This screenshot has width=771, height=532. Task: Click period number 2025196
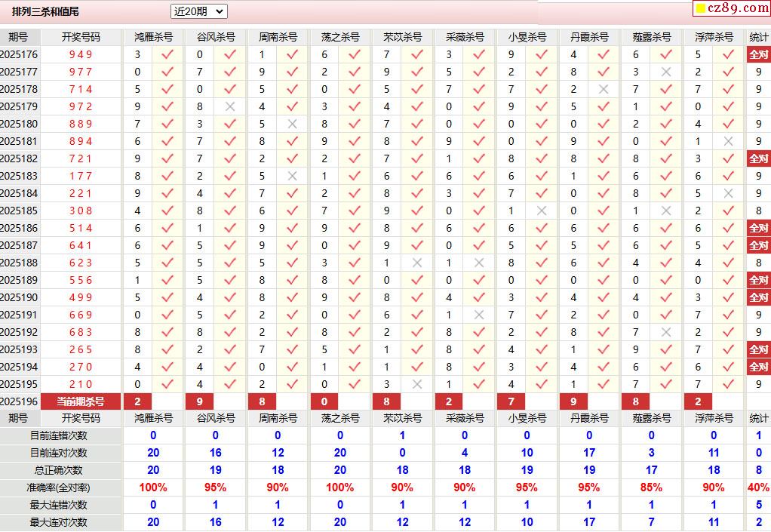coord(19,401)
